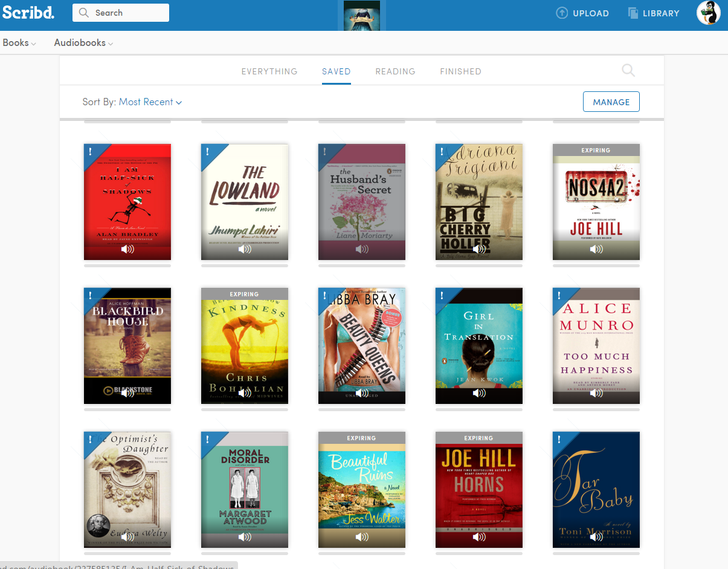Click speaker icon on The Optimist's Daughter
728x569 pixels.
click(127, 537)
